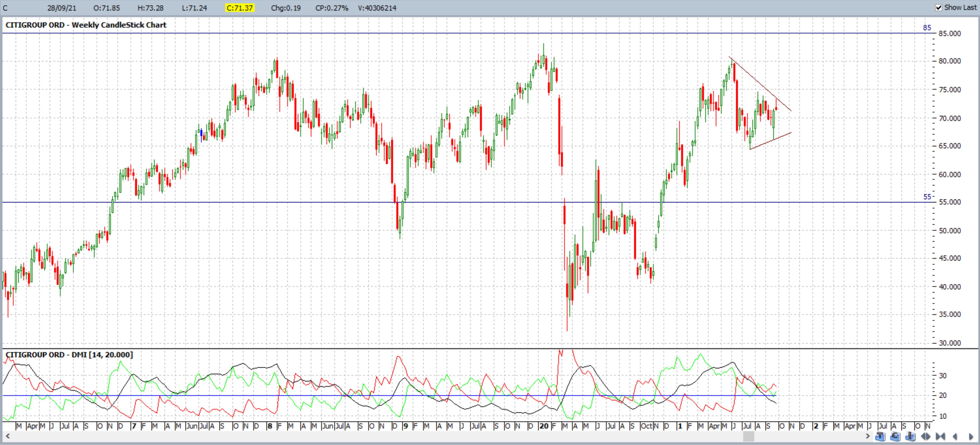Click the left-arrow shift chart icon
This screenshot has width=980, height=445.
[955, 436]
